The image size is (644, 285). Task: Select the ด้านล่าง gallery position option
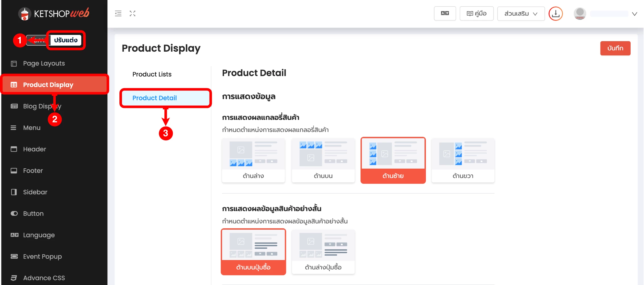point(253,160)
